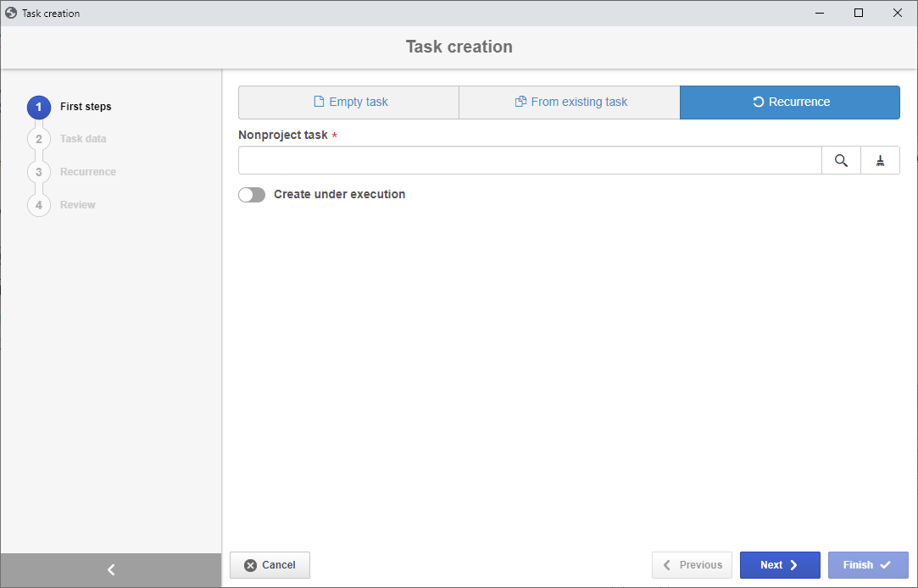Screen dimensions: 918x588
Task: Select step 3 Recurrence circle in sidebar
Action: click(39, 172)
